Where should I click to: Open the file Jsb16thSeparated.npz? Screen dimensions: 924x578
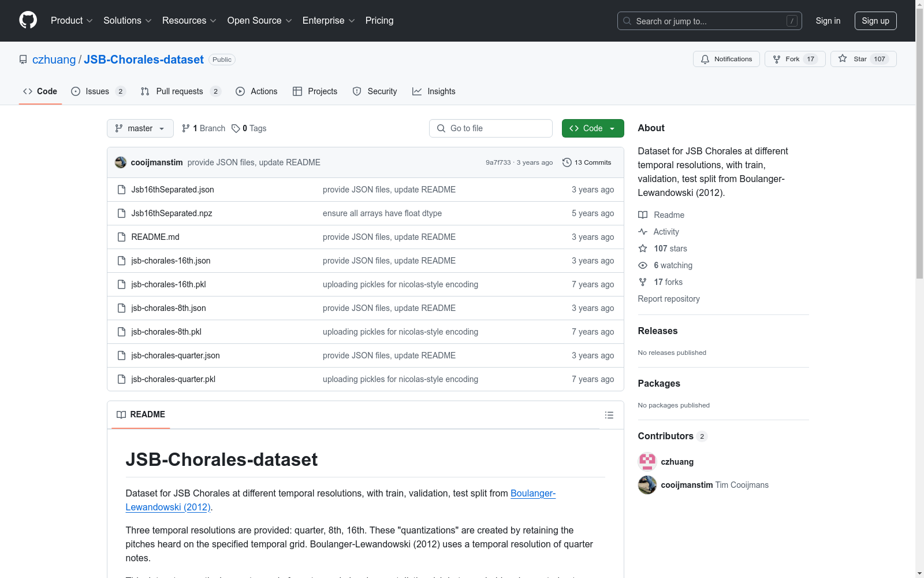(x=172, y=213)
